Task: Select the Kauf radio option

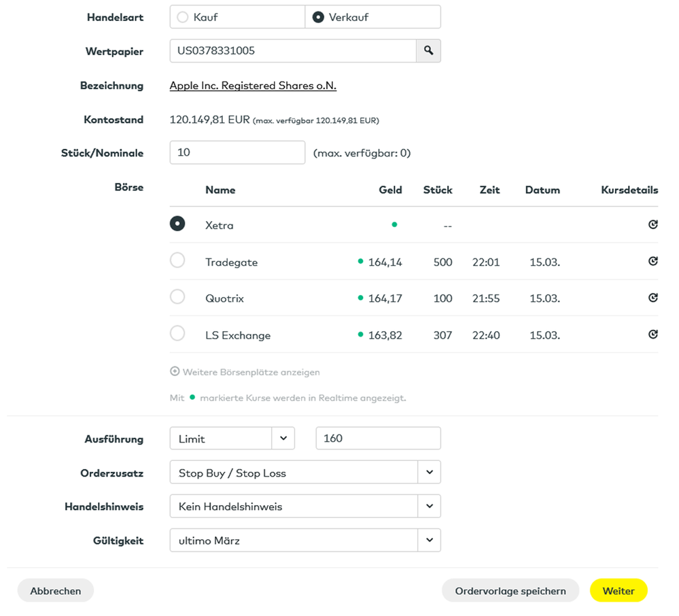Action: (182, 18)
